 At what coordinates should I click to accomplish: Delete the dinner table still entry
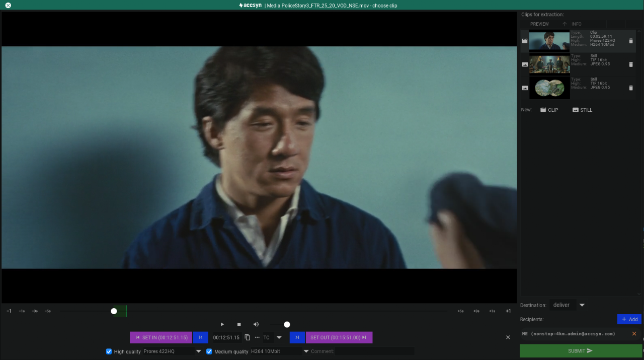coord(631,64)
